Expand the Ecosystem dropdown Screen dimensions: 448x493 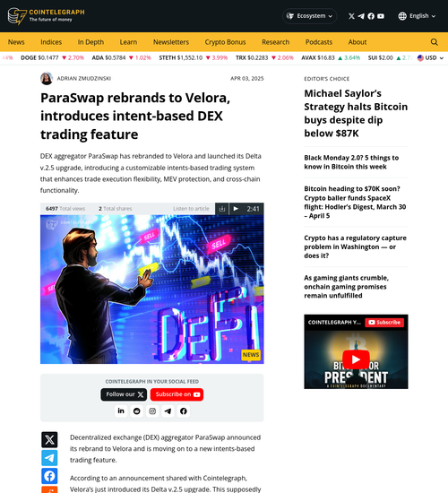tap(310, 16)
